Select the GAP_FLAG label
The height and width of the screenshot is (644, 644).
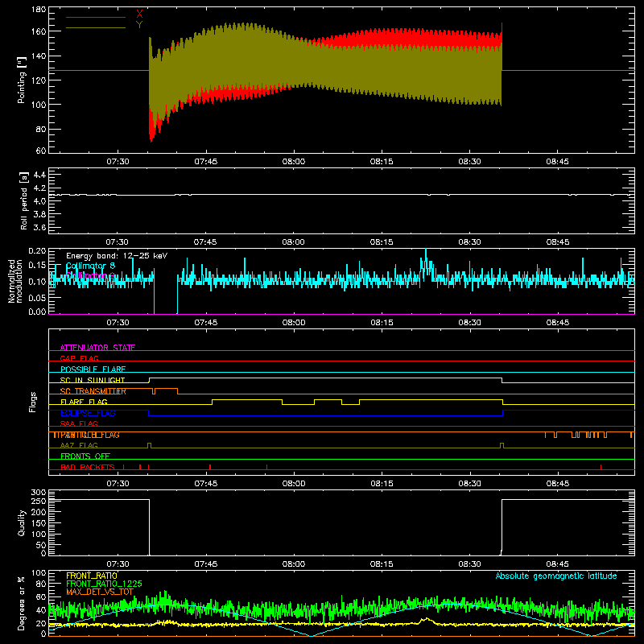tap(79, 358)
